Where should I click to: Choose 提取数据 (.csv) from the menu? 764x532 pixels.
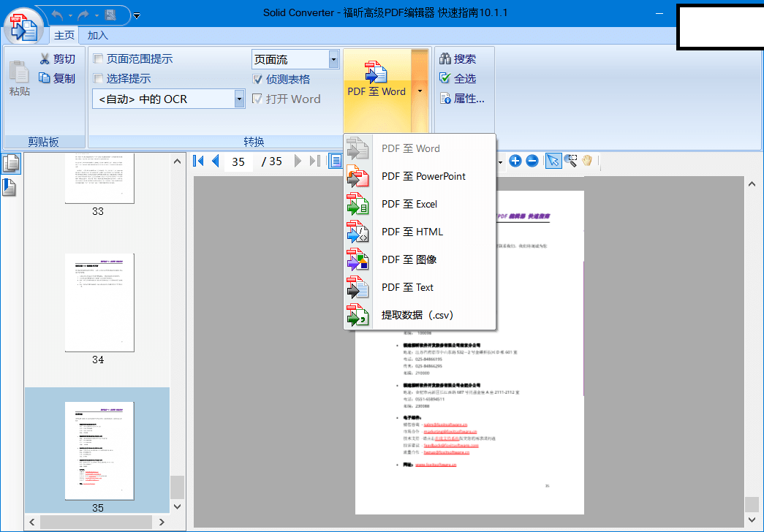coord(420,315)
